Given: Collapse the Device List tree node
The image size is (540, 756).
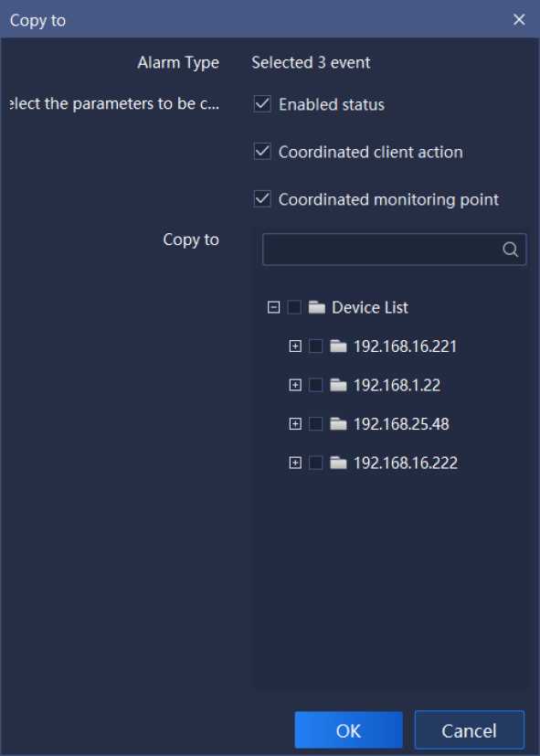Looking at the screenshot, I should pyautogui.click(x=273, y=307).
